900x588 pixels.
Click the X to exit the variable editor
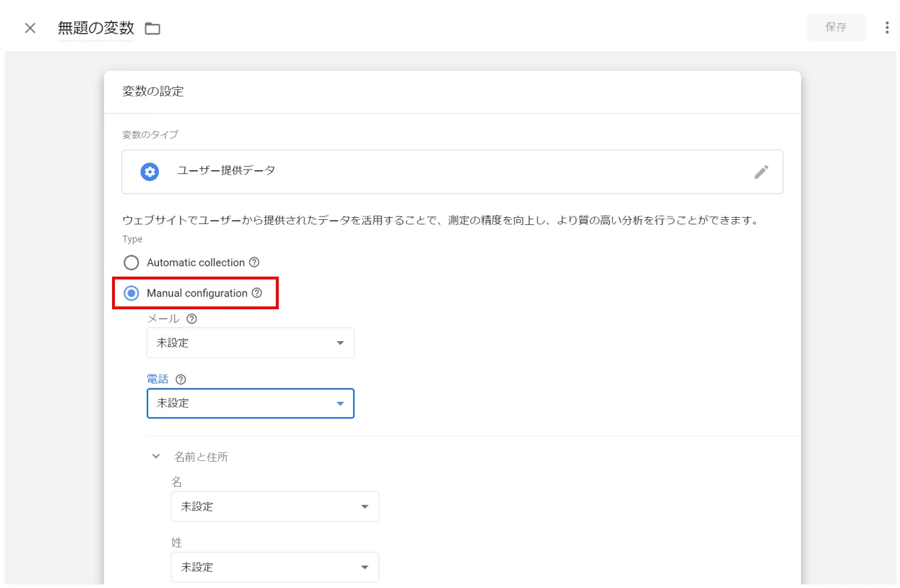point(30,28)
